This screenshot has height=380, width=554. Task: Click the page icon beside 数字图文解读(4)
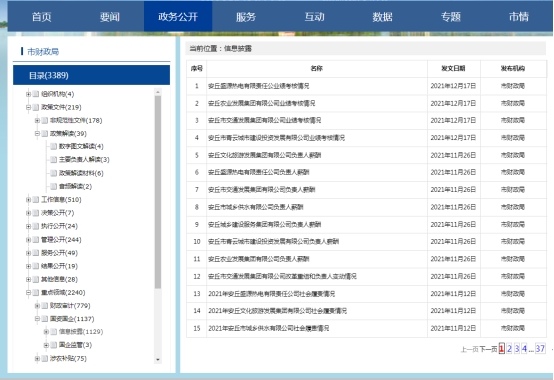[x=53, y=146]
